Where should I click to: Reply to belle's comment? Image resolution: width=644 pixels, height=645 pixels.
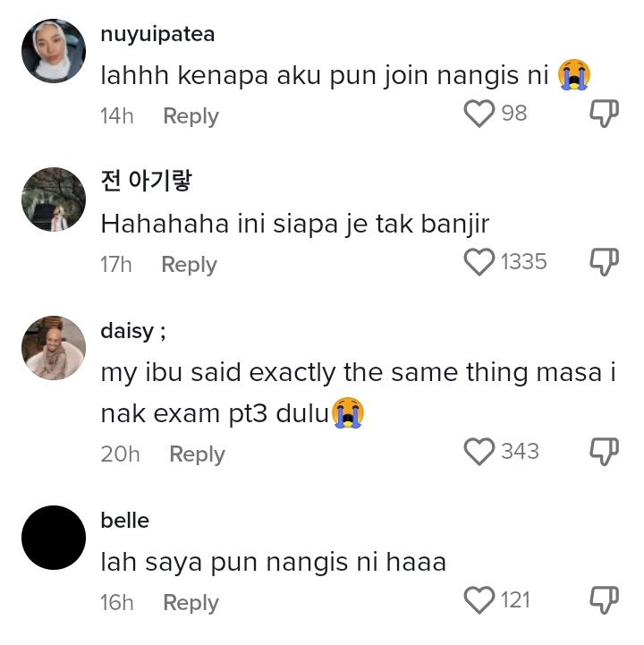191,603
